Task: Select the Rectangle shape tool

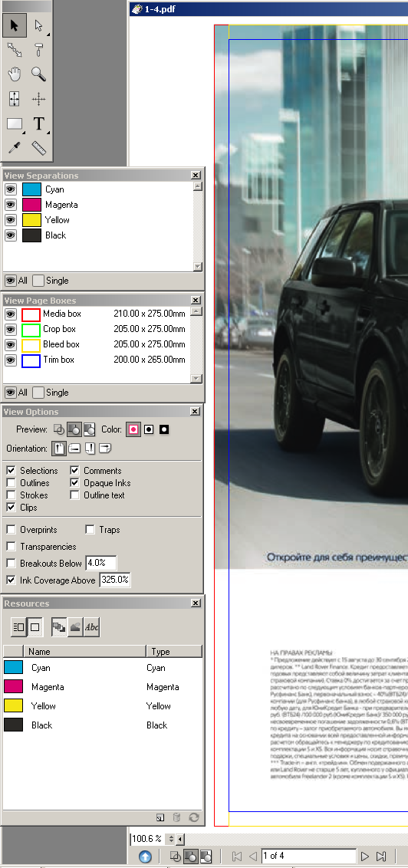Action: [15, 124]
